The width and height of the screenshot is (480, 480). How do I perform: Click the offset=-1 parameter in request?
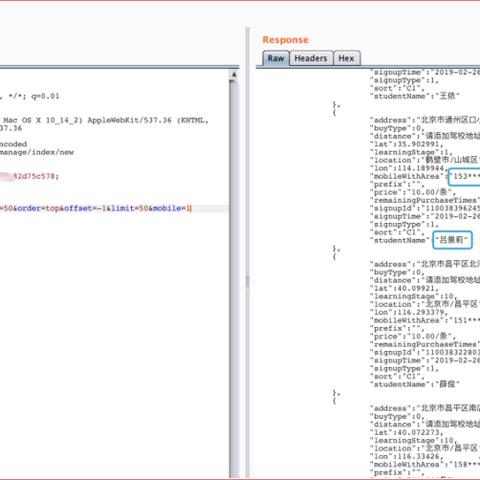tap(85, 208)
